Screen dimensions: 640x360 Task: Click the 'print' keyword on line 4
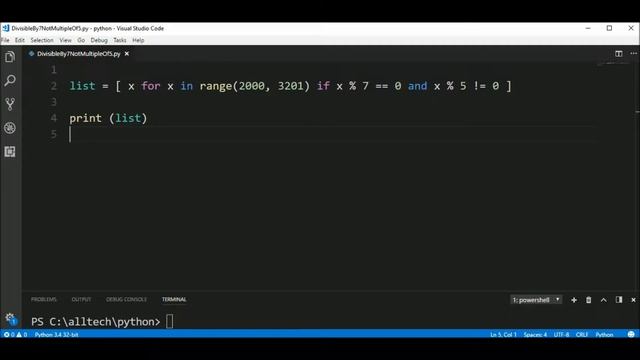85,118
